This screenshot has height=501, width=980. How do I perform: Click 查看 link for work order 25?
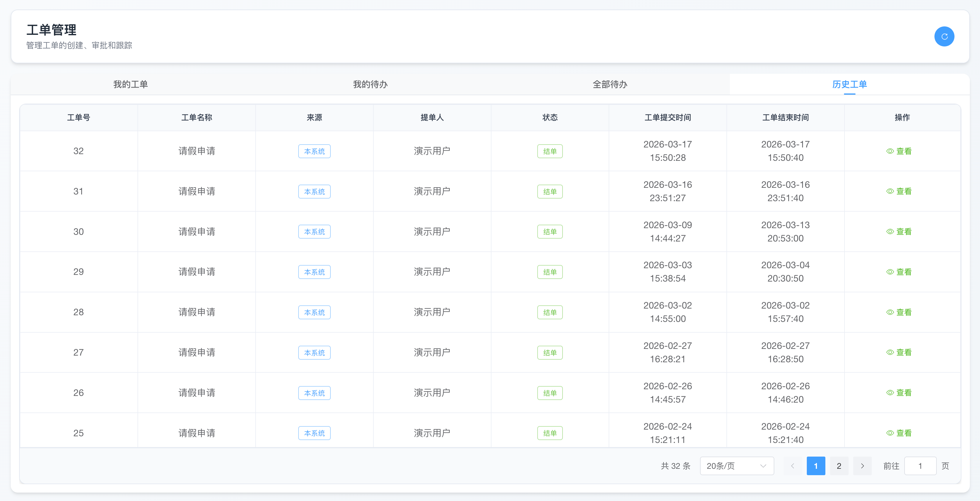click(x=903, y=433)
